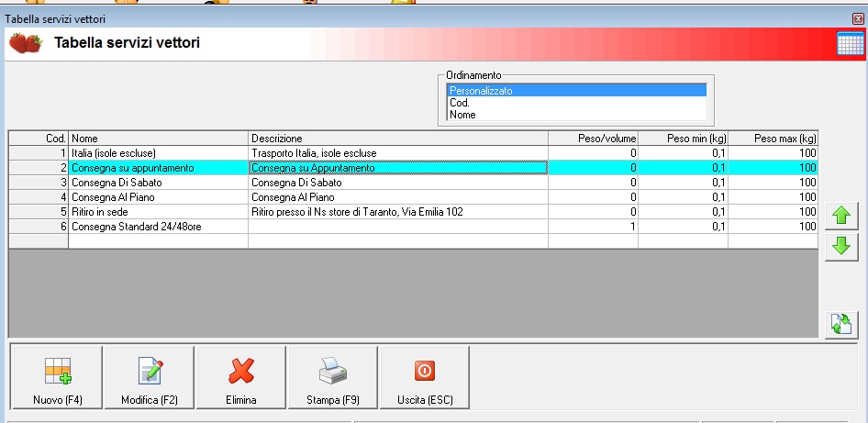868x423 pixels.
Task: Click the Nuovo (F4) button
Action: (57, 378)
